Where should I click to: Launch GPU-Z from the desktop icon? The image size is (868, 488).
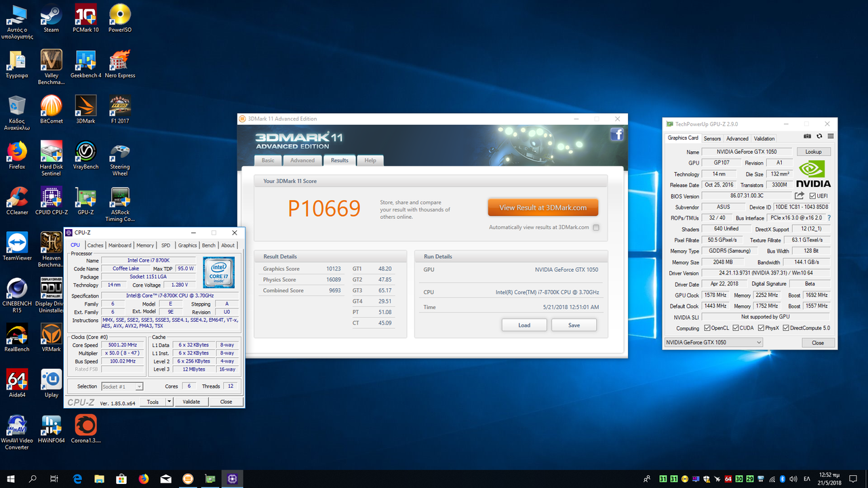85,200
